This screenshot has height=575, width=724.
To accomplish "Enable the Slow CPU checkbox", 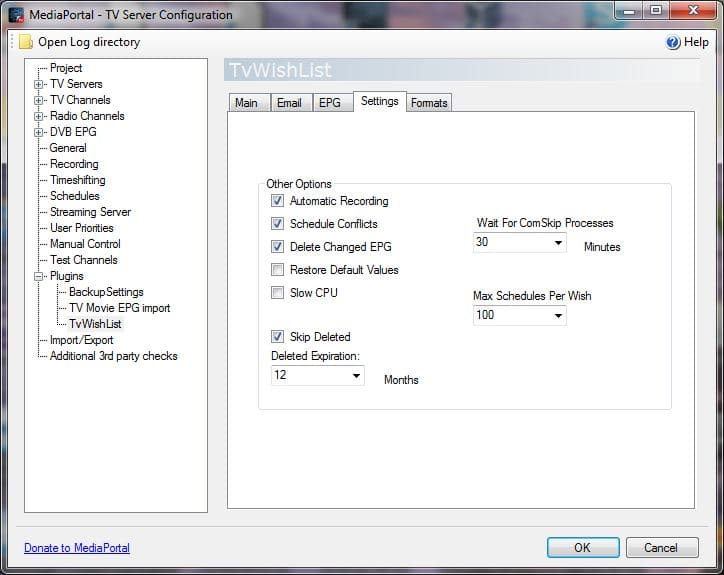I will click(x=277, y=293).
